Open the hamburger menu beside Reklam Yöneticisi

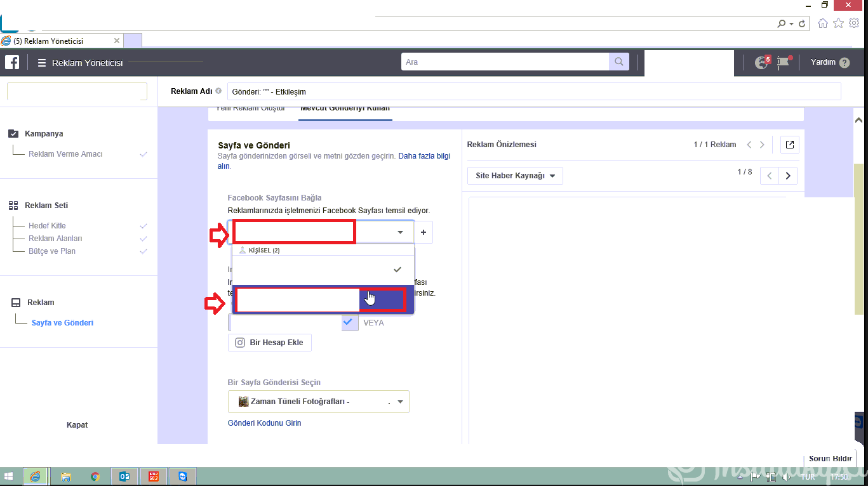42,63
